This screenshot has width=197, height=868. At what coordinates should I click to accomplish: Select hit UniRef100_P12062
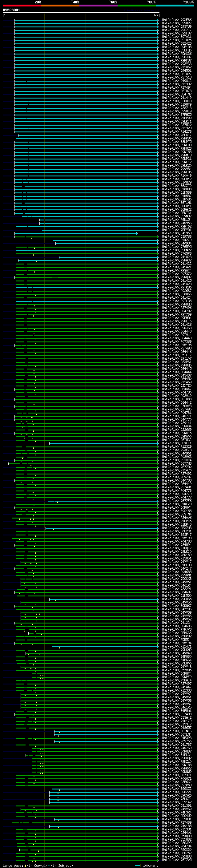click(176, 67)
